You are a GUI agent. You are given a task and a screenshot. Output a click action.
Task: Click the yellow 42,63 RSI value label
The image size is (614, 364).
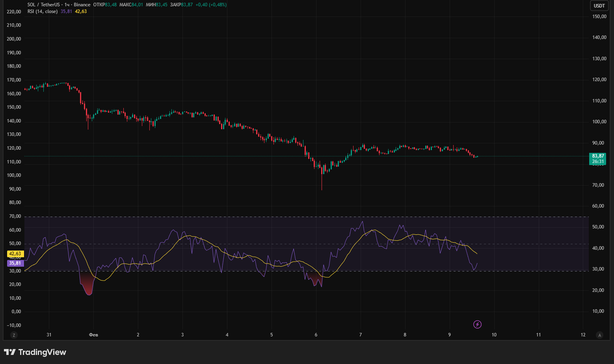[x=14, y=253]
